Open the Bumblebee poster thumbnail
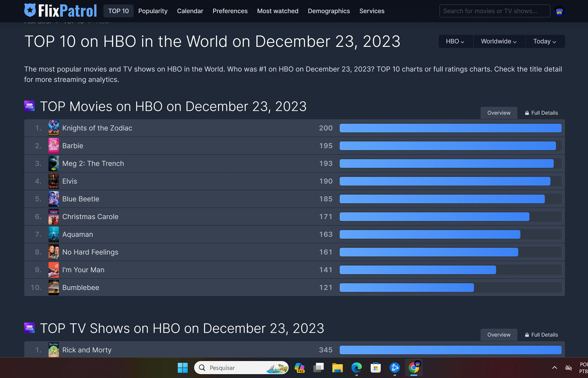The width and height of the screenshot is (588, 378). [54, 288]
